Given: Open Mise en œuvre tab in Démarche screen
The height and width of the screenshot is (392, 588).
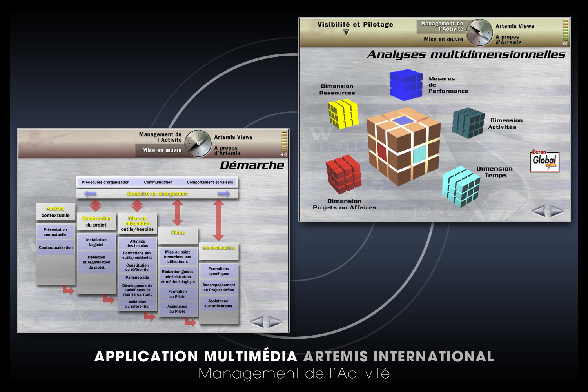Looking at the screenshot, I should click(162, 150).
